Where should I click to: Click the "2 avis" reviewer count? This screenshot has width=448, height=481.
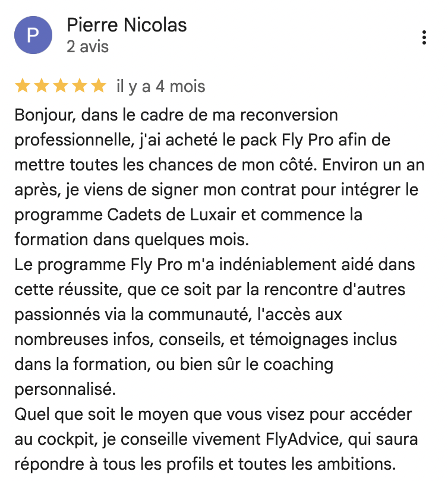(x=87, y=46)
